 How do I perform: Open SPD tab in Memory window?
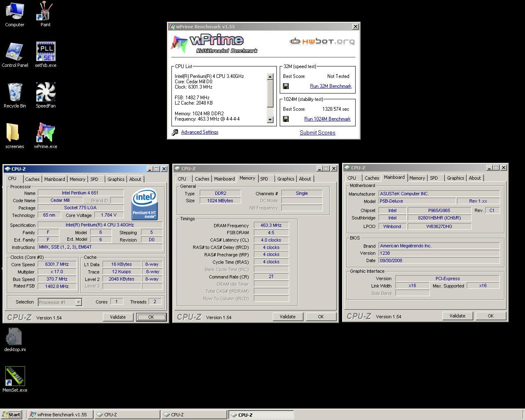click(264, 179)
